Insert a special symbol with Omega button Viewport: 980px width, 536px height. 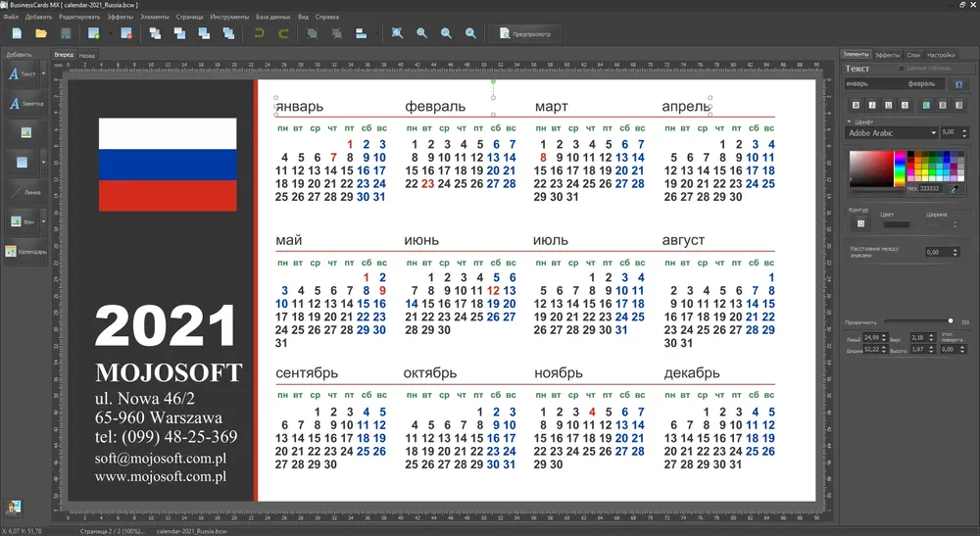958,84
